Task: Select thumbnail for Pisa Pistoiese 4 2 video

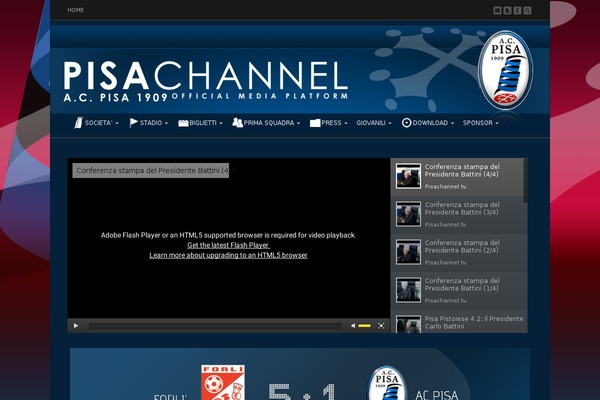Action: pos(408,324)
